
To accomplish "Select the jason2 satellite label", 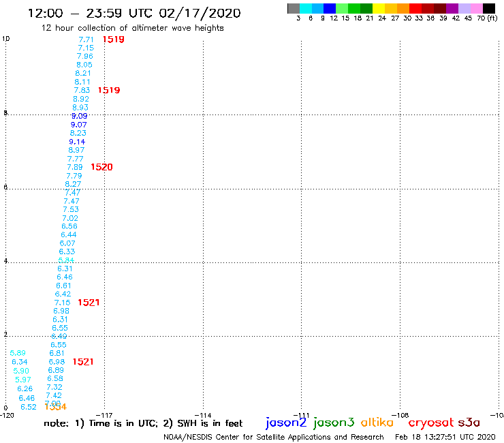I will pyautogui.click(x=286, y=423).
